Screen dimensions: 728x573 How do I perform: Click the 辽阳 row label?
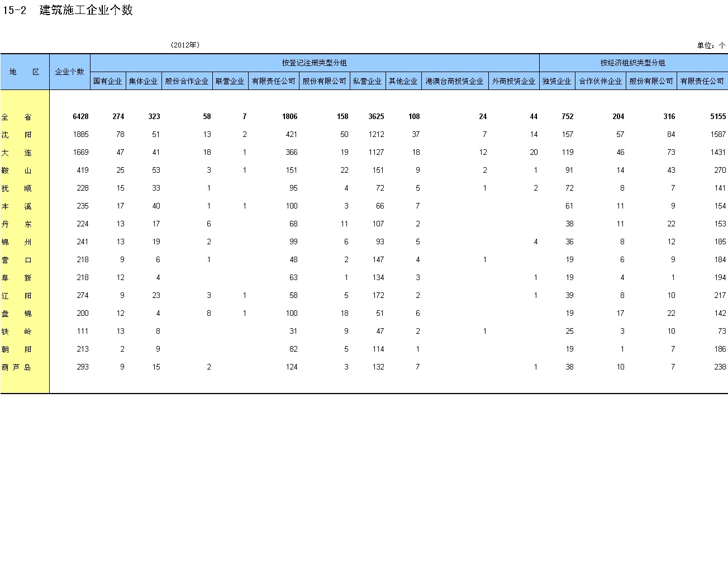click(x=17, y=296)
